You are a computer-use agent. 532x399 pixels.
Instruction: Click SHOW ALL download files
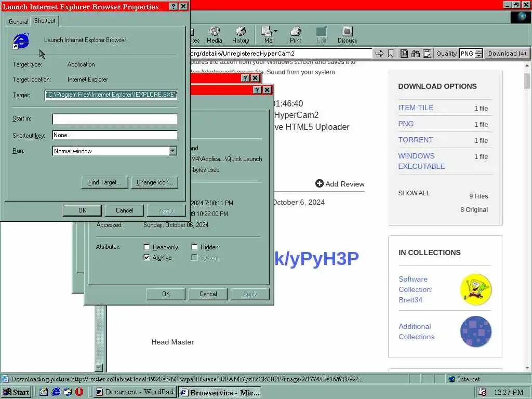coord(414,193)
